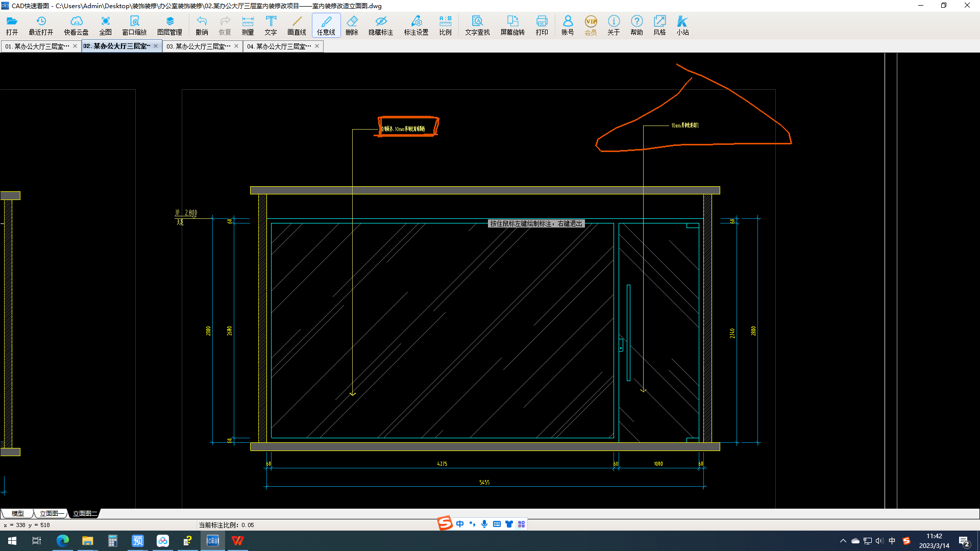980x551 pixels.
Task: Open the CAD viewer taskbar icon
Action: click(212, 541)
